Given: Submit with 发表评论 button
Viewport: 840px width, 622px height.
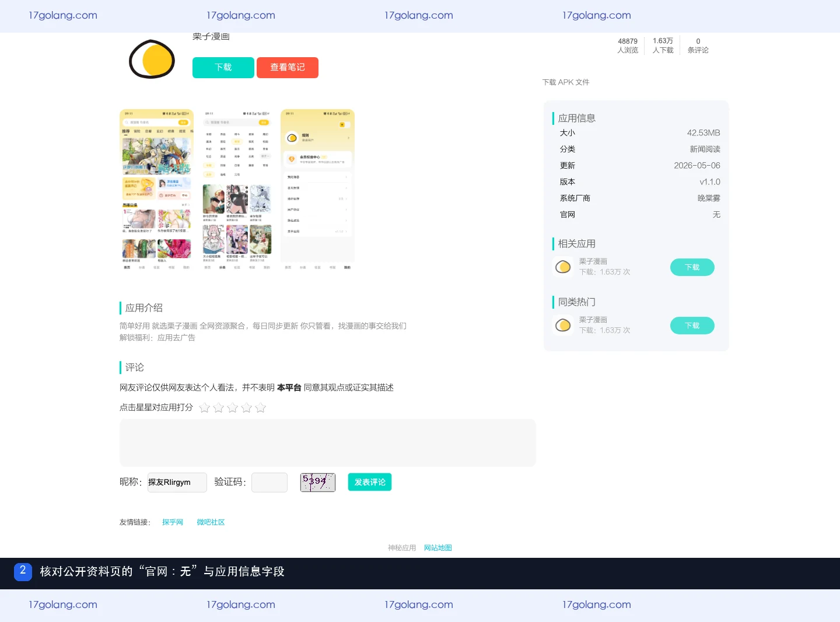Looking at the screenshot, I should 370,482.
